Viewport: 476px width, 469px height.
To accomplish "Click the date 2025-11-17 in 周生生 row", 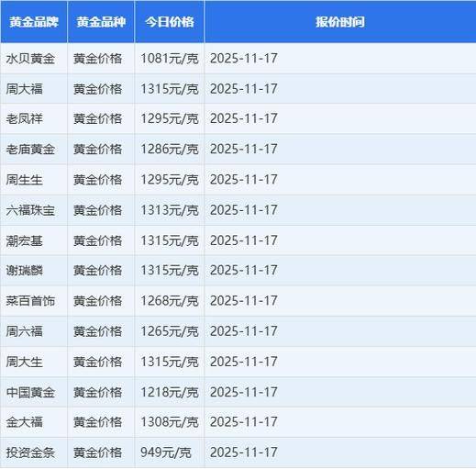I will 244,180.
